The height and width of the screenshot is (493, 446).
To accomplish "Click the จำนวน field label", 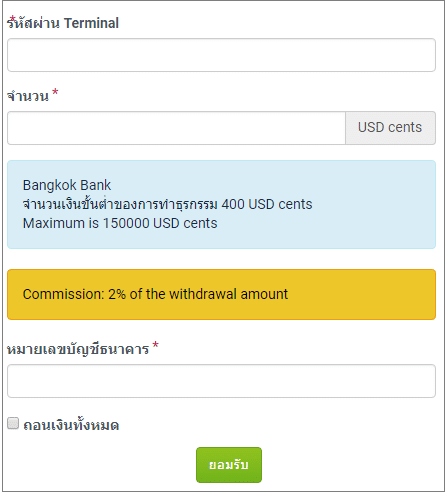I will [x=28, y=96].
